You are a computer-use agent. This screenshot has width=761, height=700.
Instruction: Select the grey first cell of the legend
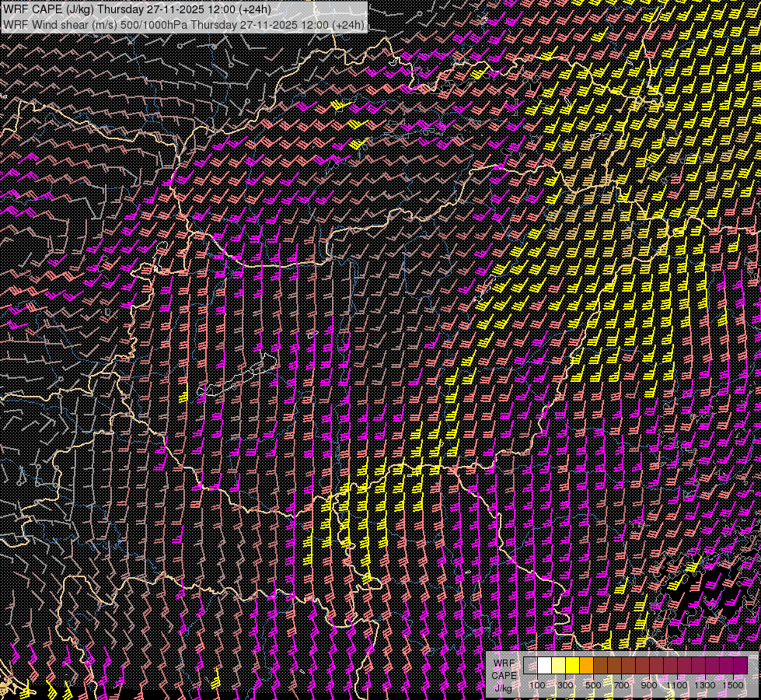(x=531, y=665)
